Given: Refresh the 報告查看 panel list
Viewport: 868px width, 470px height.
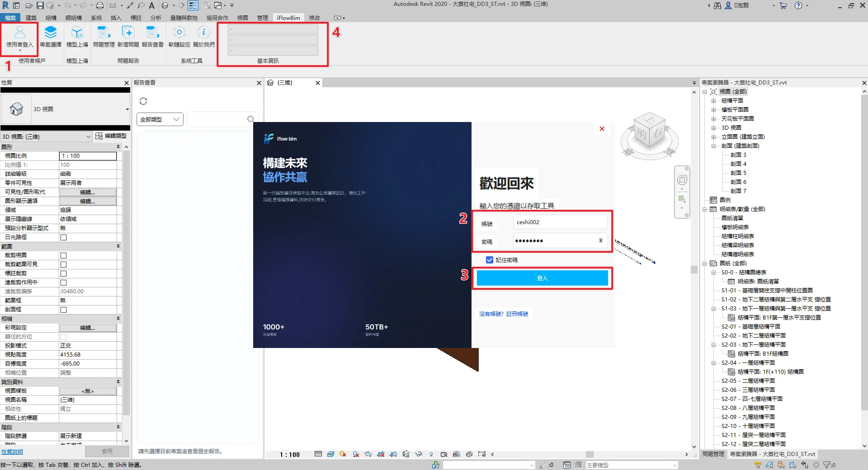Looking at the screenshot, I should point(143,101).
